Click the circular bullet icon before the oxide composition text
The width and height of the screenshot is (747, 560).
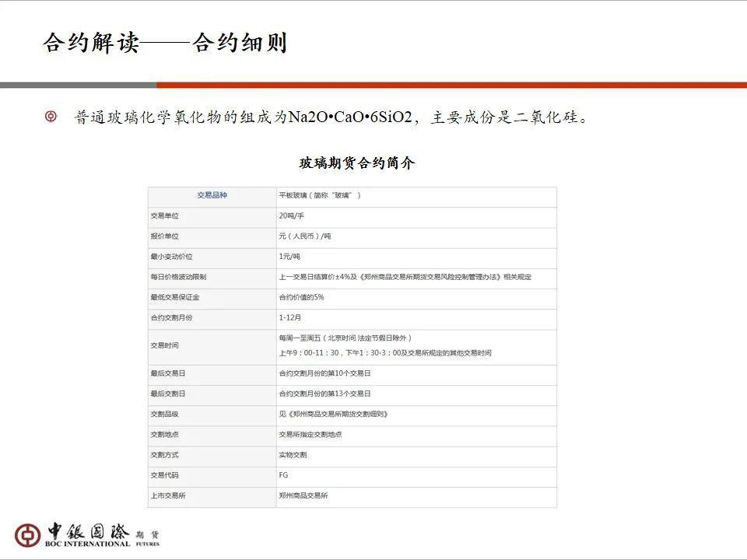coord(51,117)
